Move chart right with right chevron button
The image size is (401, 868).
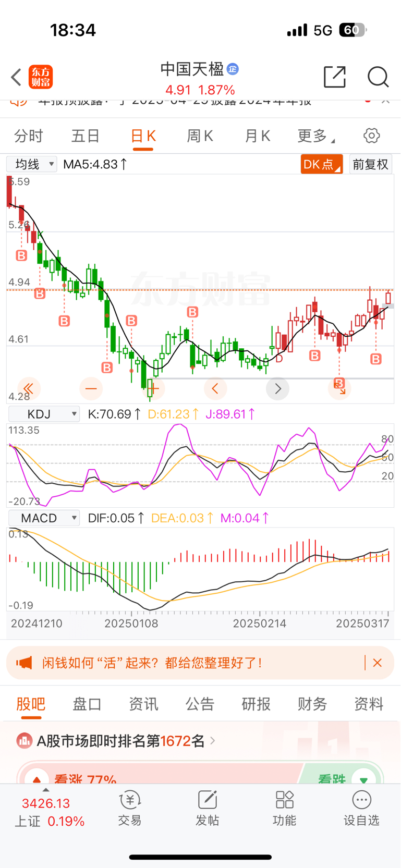click(x=277, y=388)
